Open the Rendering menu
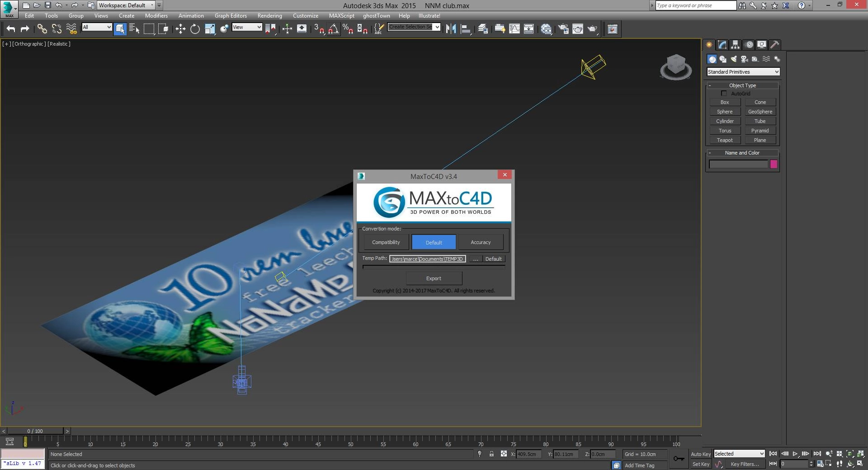 [x=270, y=16]
